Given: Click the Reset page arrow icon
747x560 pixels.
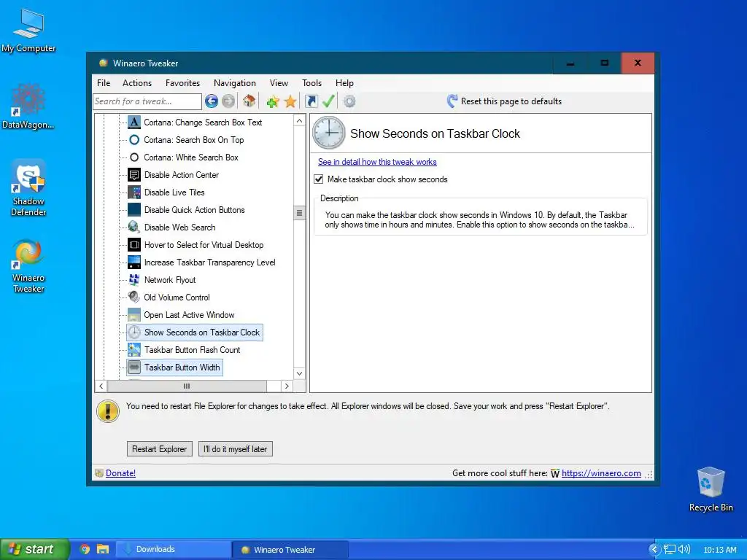Looking at the screenshot, I should (452, 101).
